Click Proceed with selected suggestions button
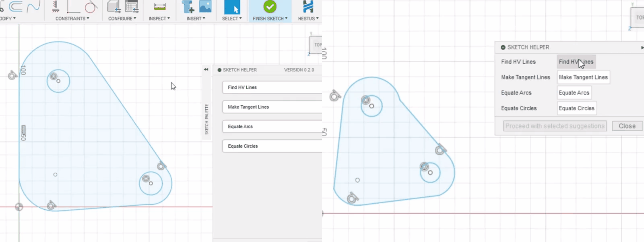Viewport: 644px width, 242px height. pyautogui.click(x=555, y=126)
